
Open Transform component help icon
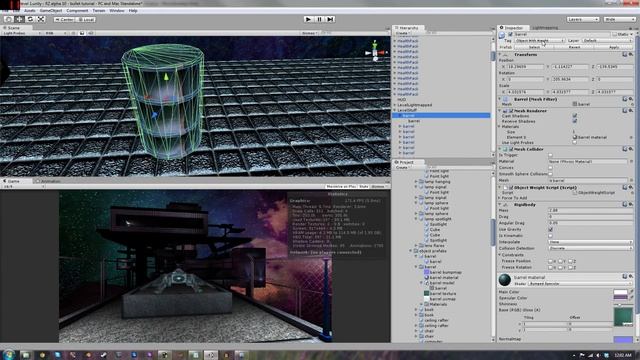tap(624, 54)
